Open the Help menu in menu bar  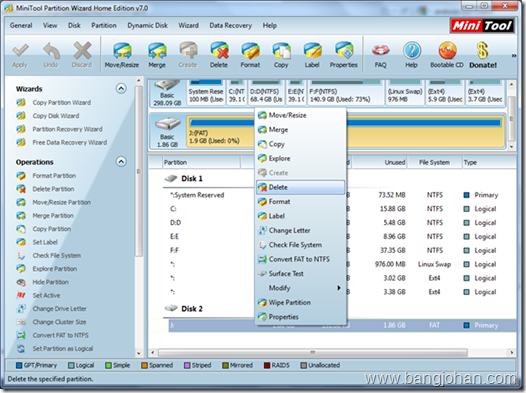tap(270, 25)
